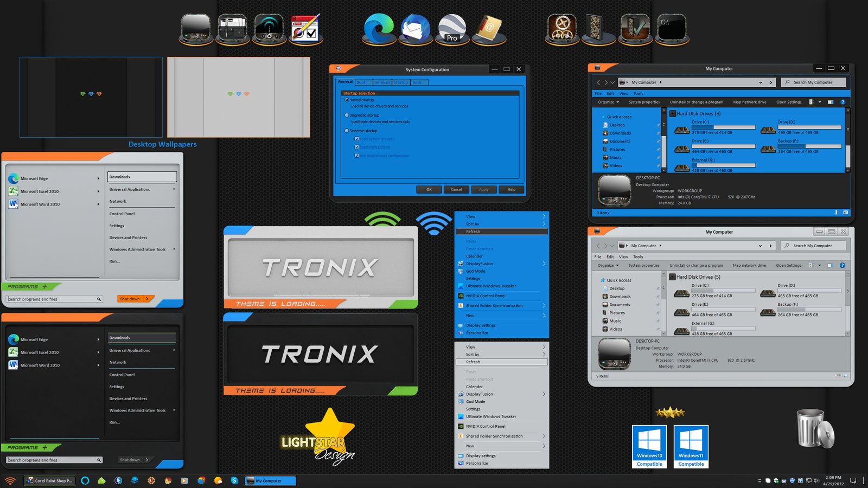This screenshot has width=868, height=488.
Task: Select the light gray wallpaper thumbnail
Action: pyautogui.click(x=239, y=97)
